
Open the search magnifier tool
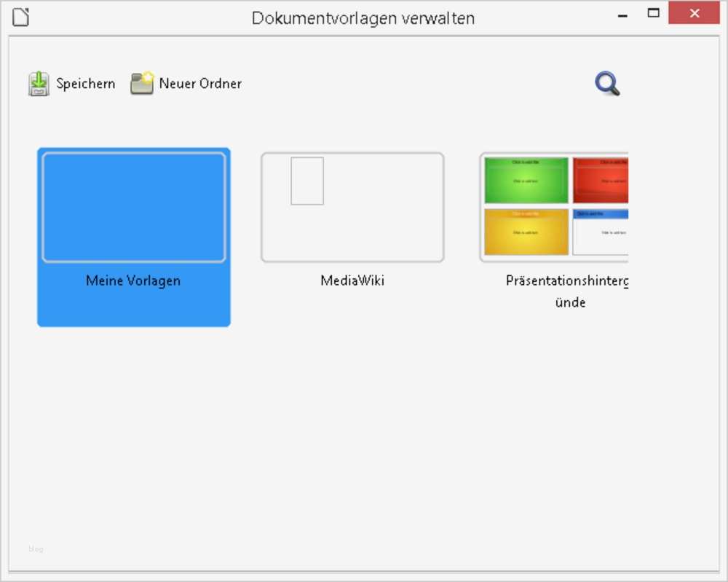[607, 83]
